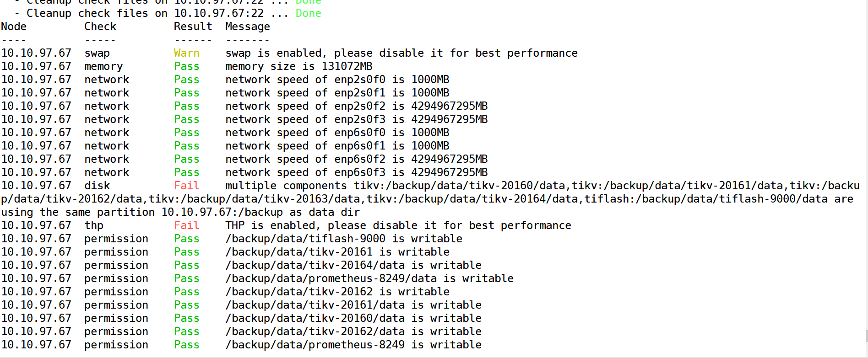Click the red Fail result for disk

(x=186, y=186)
